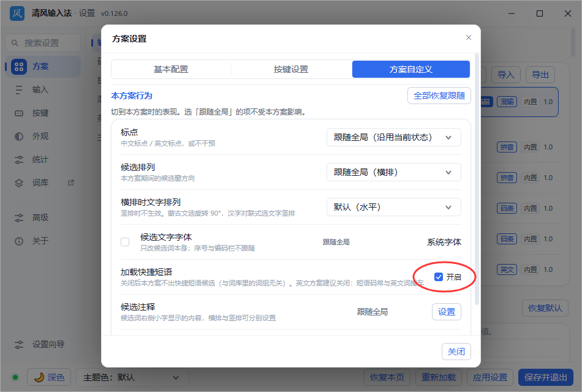
Task: Click the 系统字体 font value
Action: coord(444,242)
